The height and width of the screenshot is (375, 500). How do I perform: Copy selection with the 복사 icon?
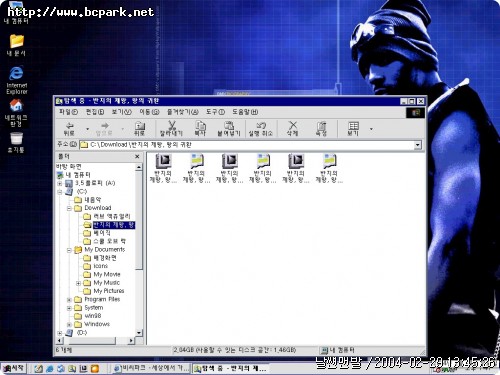(200, 129)
